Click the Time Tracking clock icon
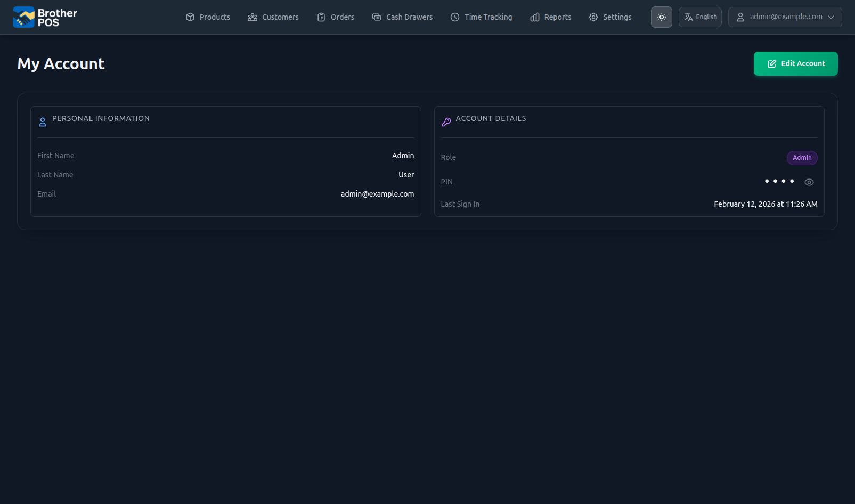855x504 pixels. pos(455,17)
